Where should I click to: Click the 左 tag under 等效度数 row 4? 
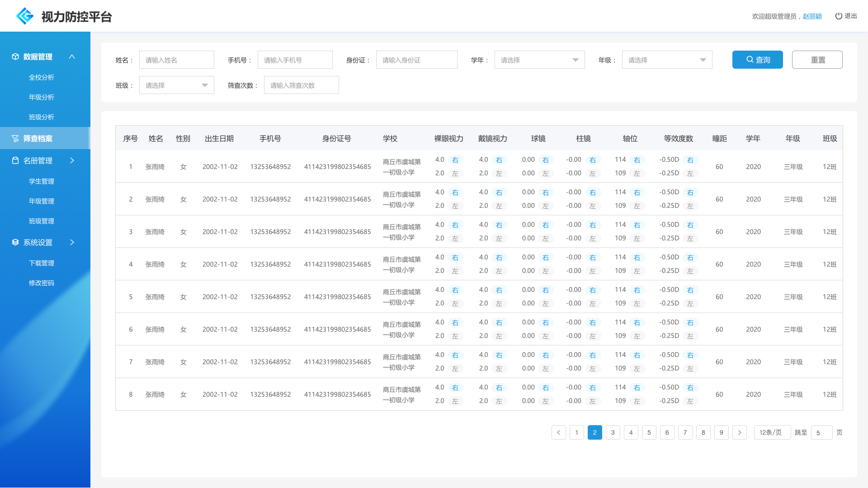690,271
